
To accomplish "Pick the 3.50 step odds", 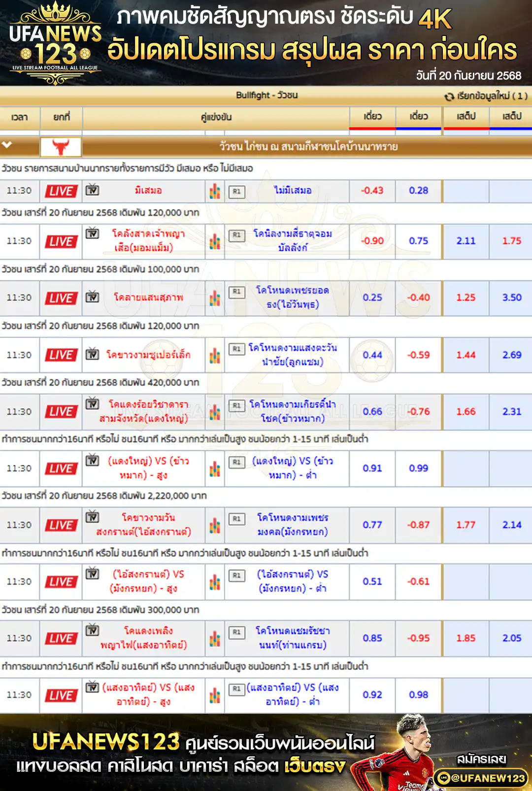I will coord(512,297).
